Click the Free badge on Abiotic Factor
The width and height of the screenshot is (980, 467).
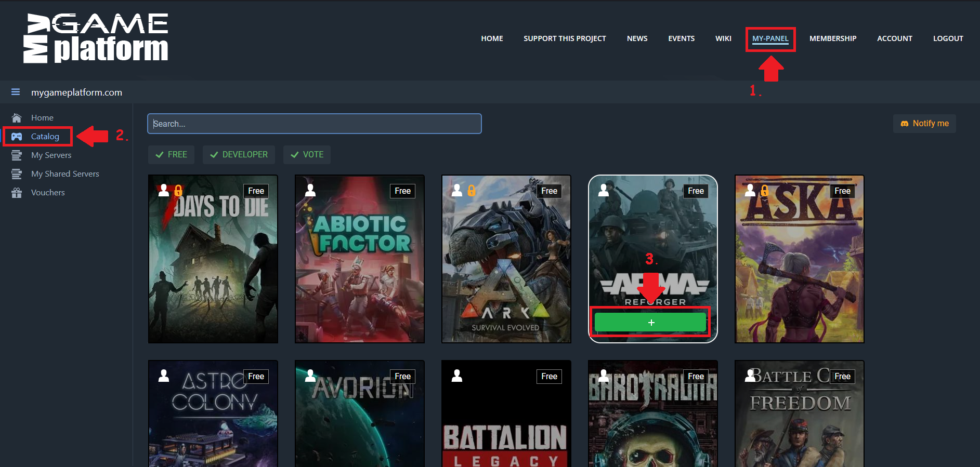point(402,191)
